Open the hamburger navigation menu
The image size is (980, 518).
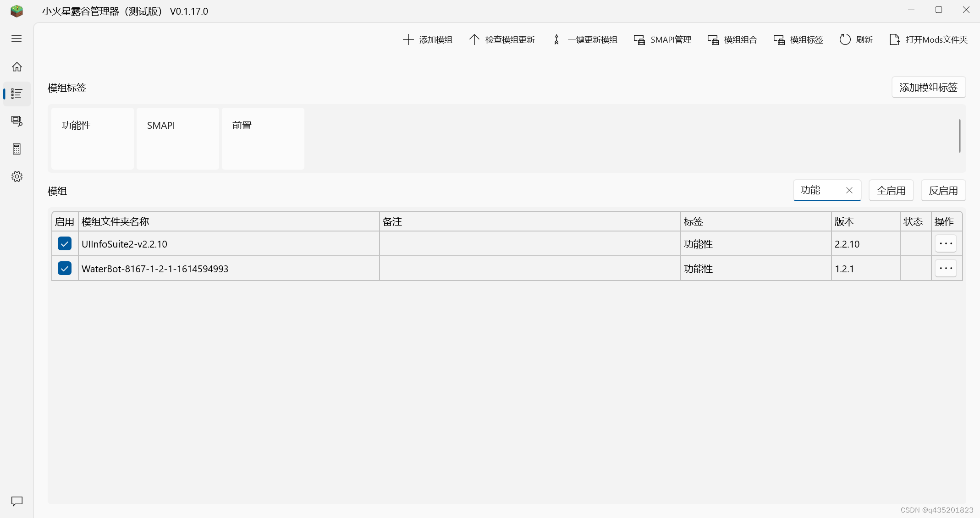click(17, 39)
